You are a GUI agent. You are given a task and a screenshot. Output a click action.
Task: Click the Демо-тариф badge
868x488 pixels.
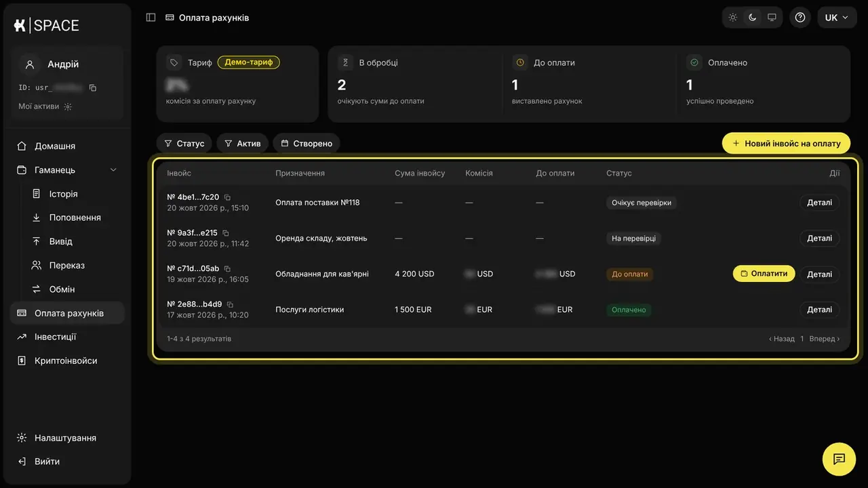point(249,62)
